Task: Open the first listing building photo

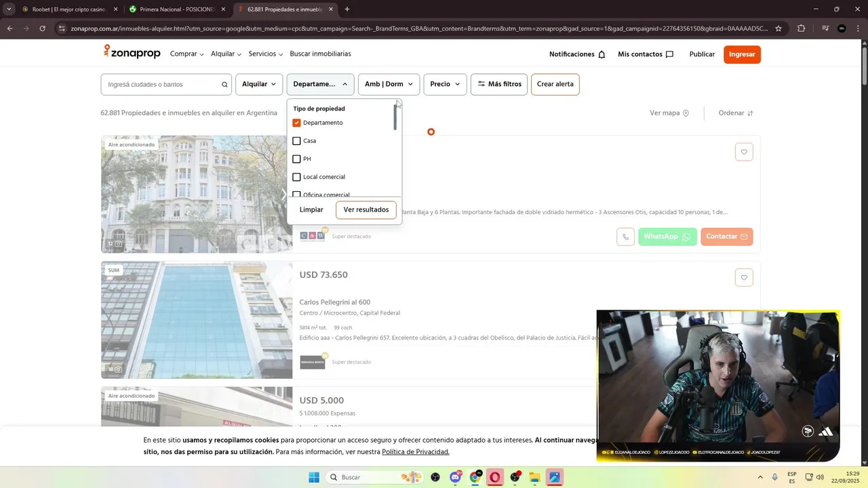Action: pos(197,195)
